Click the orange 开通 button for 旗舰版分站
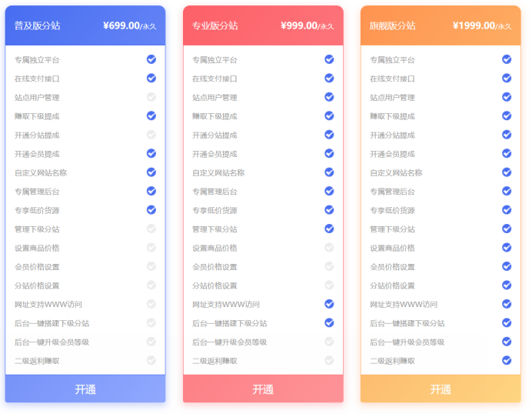Viewport: 532px width, 414px height. [441, 389]
